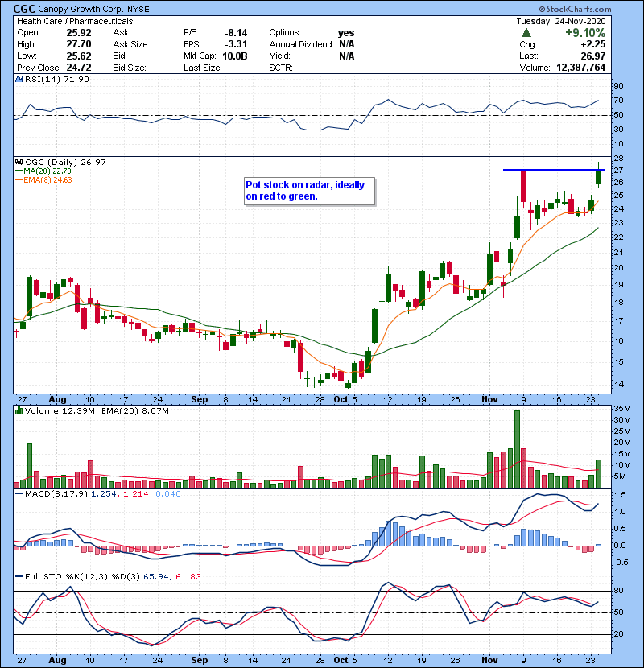Click the Nov label under the price chart

[489, 400]
